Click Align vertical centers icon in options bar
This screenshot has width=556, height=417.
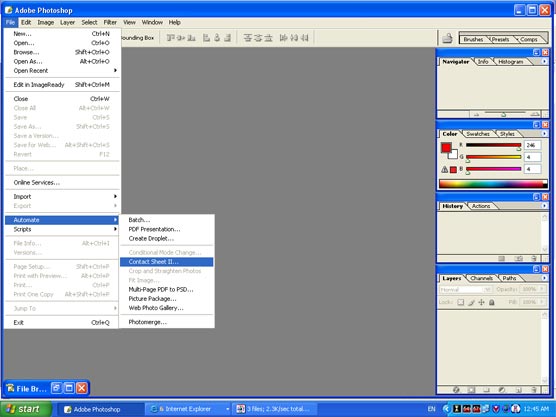pyautogui.click(x=181, y=38)
